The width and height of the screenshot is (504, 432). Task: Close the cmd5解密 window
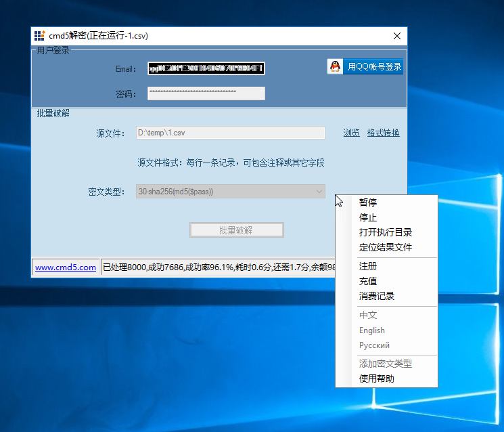coord(397,36)
